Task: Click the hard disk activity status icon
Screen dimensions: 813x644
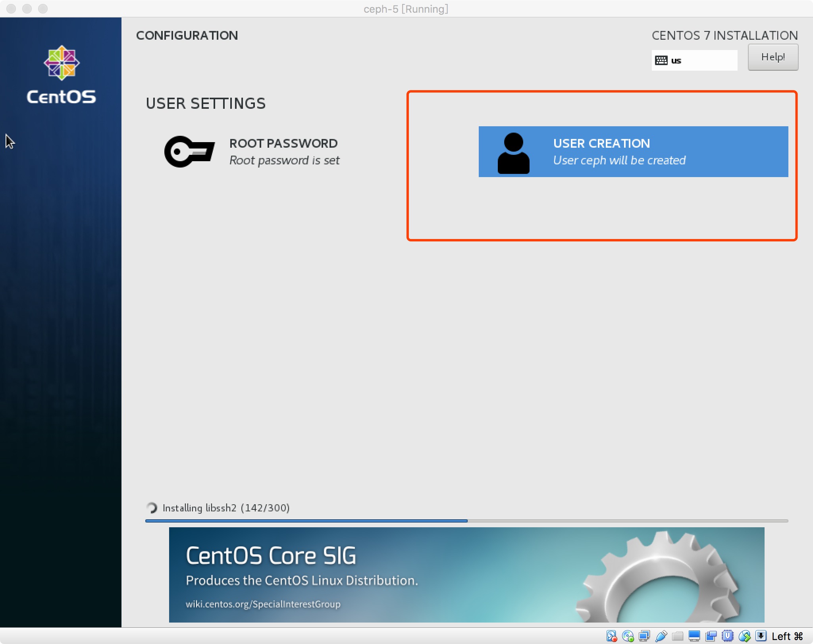Action: coord(611,636)
